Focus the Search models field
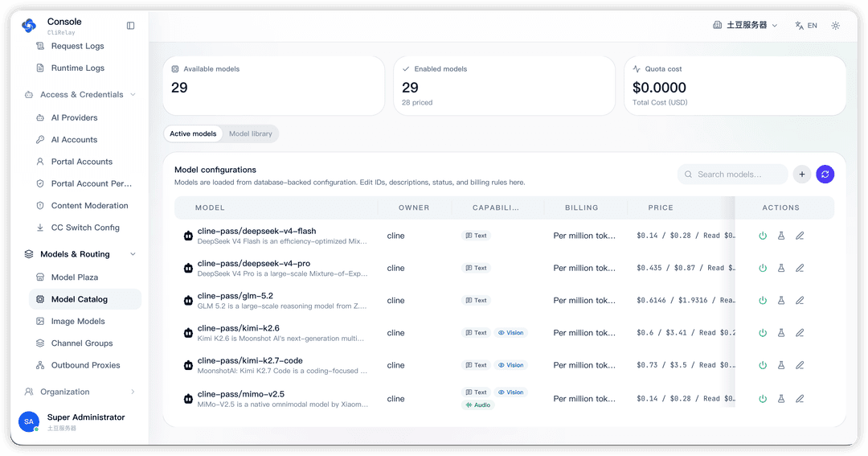Image resolution: width=868 pixels, height=456 pixels. tap(732, 174)
